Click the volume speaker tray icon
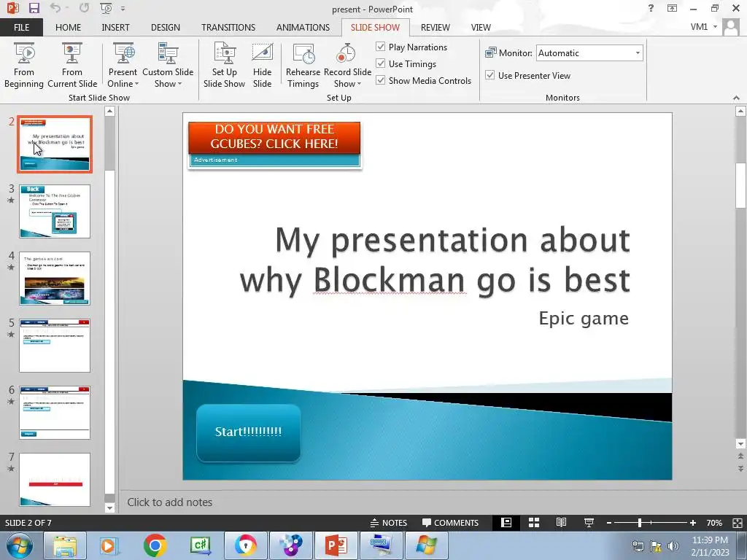 pyautogui.click(x=673, y=546)
